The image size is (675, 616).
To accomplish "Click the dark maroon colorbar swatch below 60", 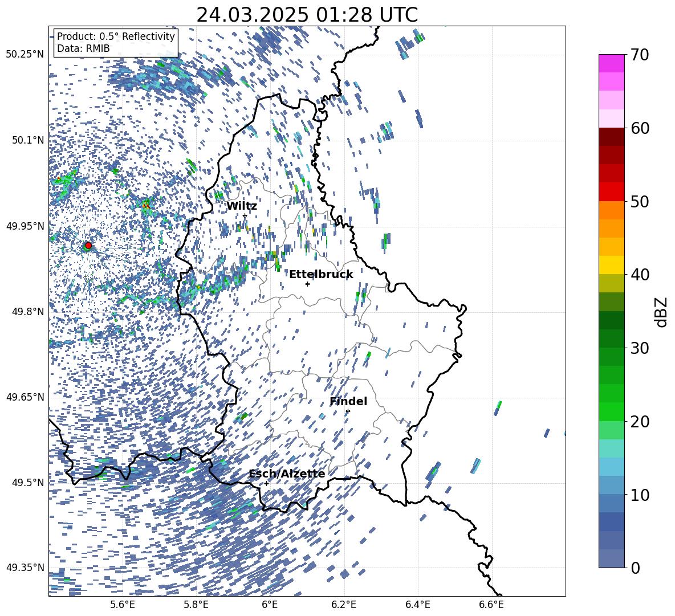I will 611,137.
